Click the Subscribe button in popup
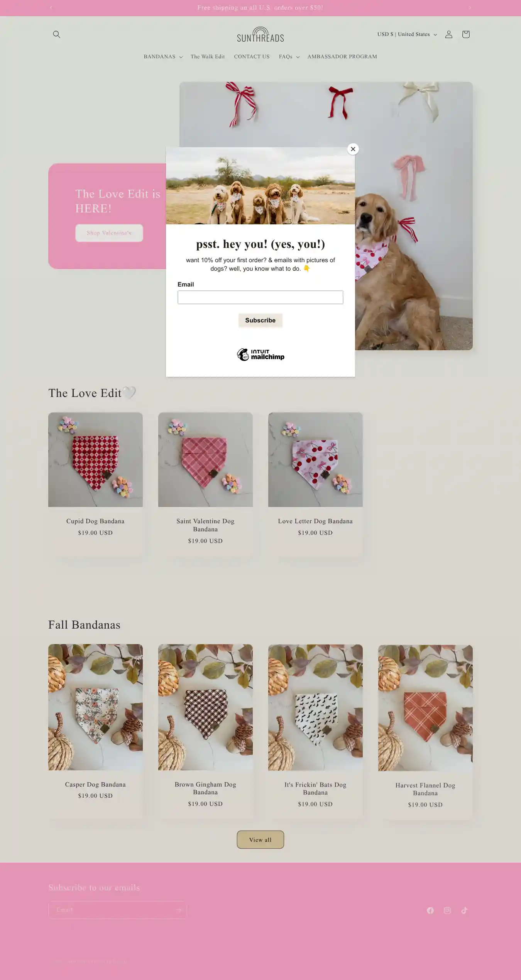The width and height of the screenshot is (521, 980). pyautogui.click(x=260, y=320)
